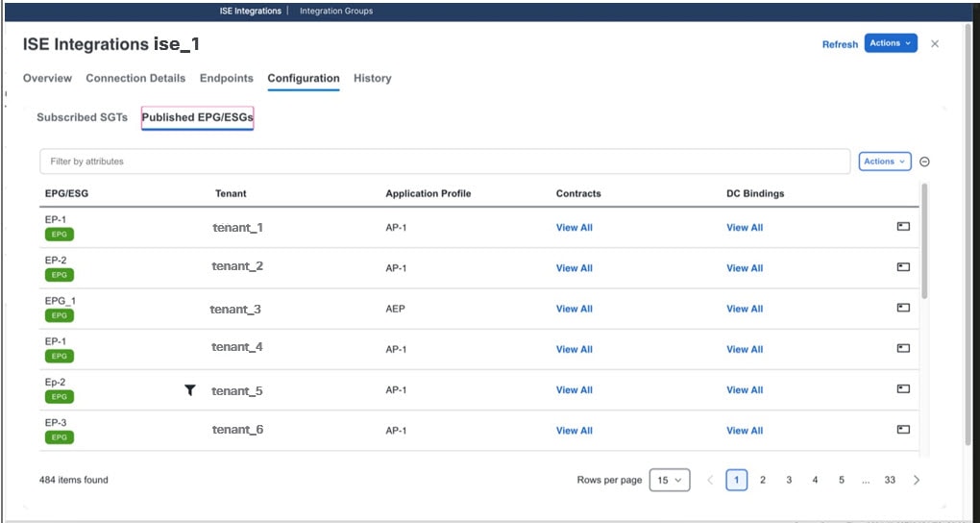This screenshot has width=980, height=523.
Task: Click the Refresh link
Action: click(x=840, y=44)
